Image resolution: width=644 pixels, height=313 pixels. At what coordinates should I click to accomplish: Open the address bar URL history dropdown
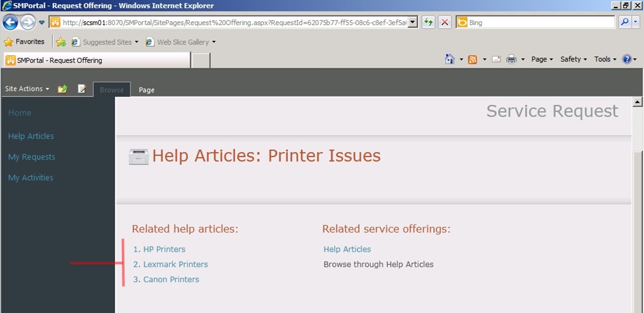tap(413, 23)
